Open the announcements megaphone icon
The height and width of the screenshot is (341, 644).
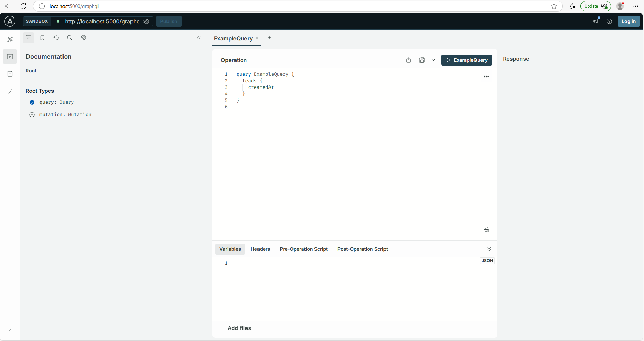click(x=596, y=21)
